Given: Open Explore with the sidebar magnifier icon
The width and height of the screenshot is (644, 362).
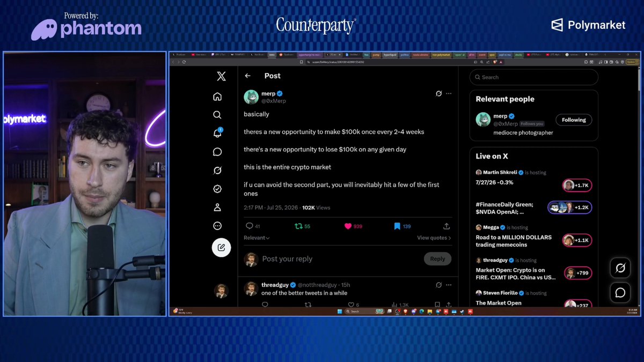Looking at the screenshot, I should pos(217,115).
